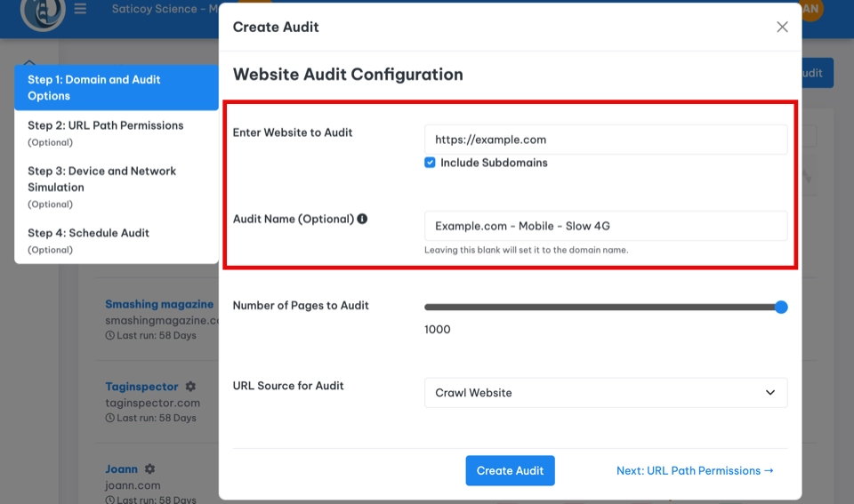Click the Number of Pages slider handle
Image resolution: width=854 pixels, height=504 pixels.
(x=781, y=308)
